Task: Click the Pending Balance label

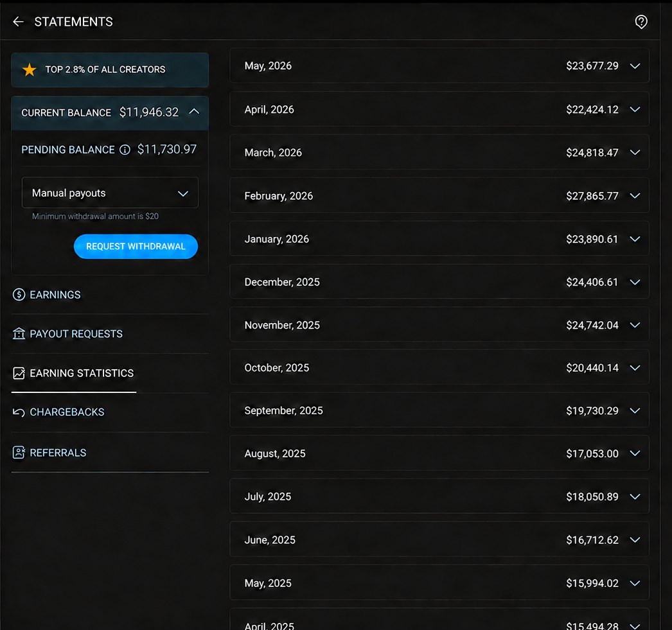Action: [68, 150]
